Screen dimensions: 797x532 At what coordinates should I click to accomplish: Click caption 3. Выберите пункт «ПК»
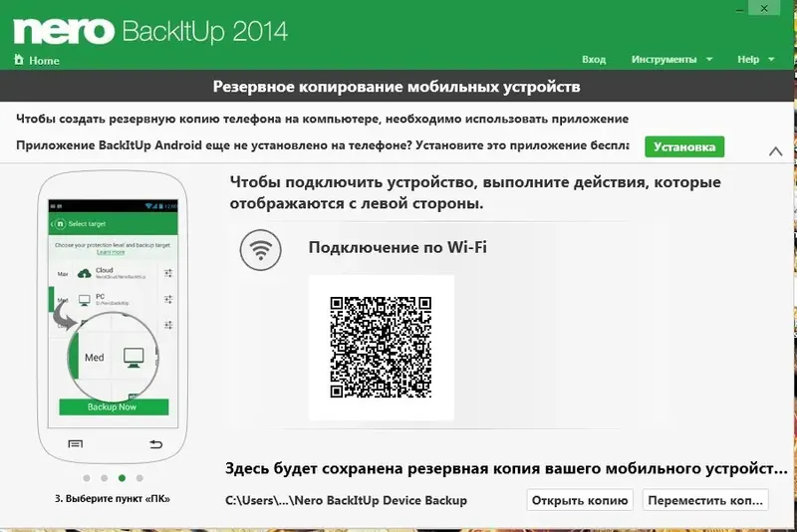113,498
